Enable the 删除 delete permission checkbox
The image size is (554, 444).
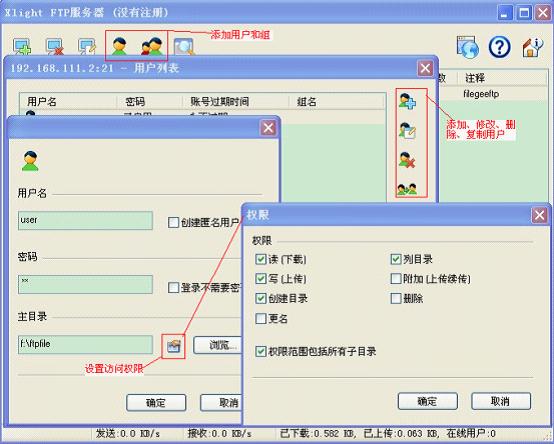[x=396, y=298]
